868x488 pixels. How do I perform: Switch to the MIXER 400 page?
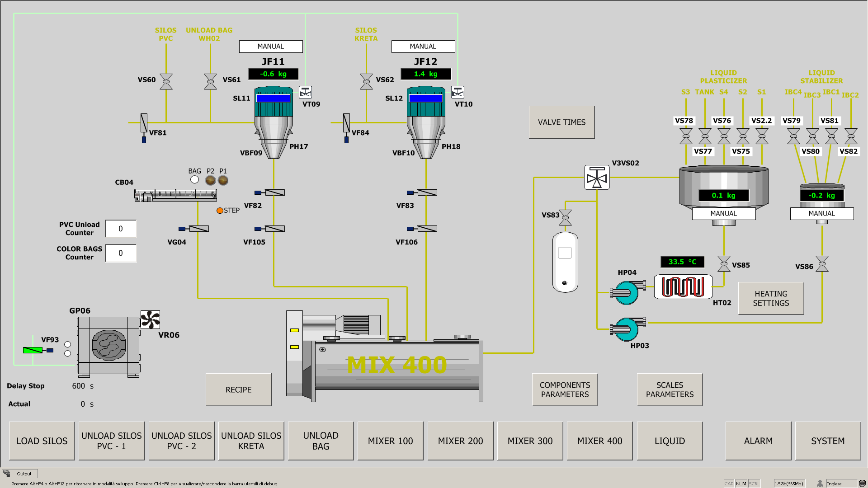click(599, 441)
